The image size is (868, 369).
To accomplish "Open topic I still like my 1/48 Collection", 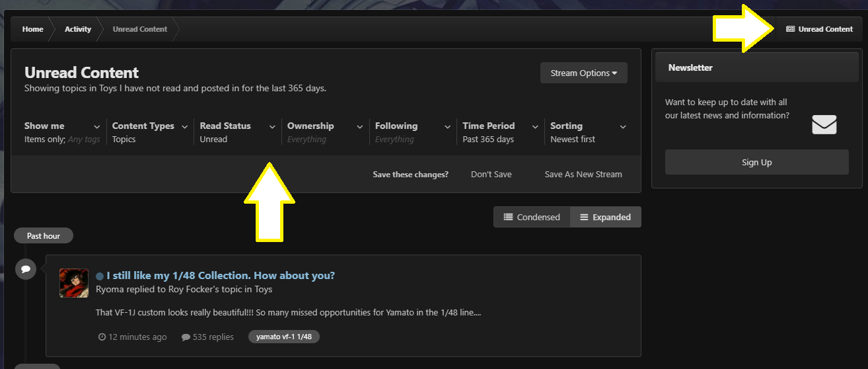I will pos(221,275).
